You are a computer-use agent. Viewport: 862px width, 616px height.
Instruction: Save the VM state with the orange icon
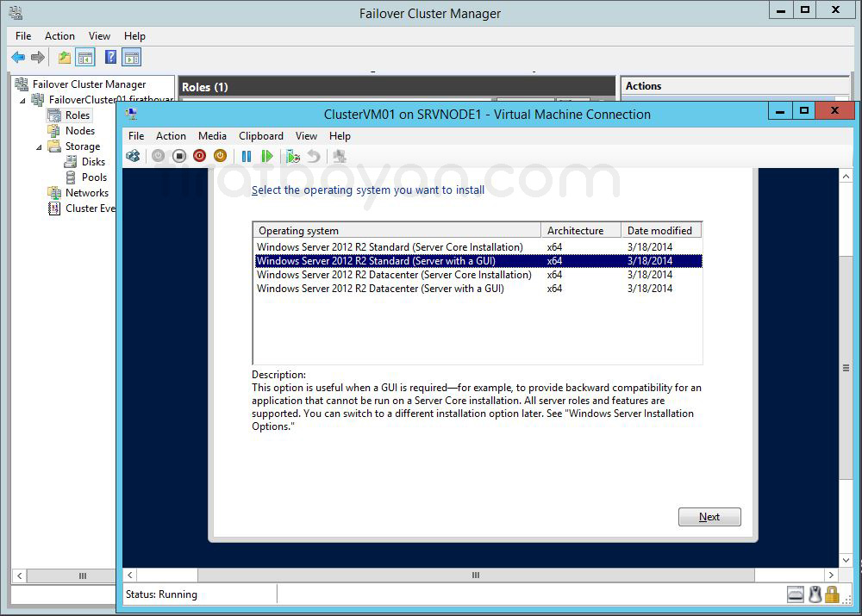click(x=220, y=156)
